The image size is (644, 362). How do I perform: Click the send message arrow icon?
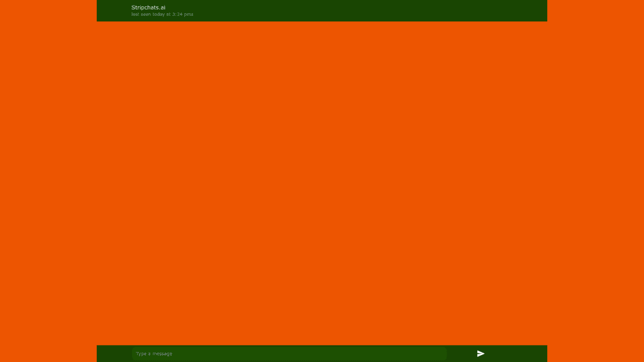[480, 354]
